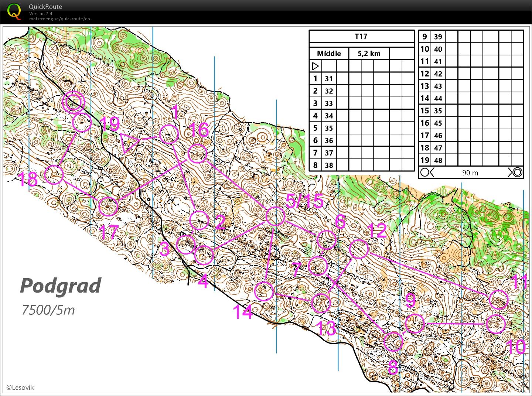Click control code 38 in the table

pyautogui.click(x=329, y=165)
